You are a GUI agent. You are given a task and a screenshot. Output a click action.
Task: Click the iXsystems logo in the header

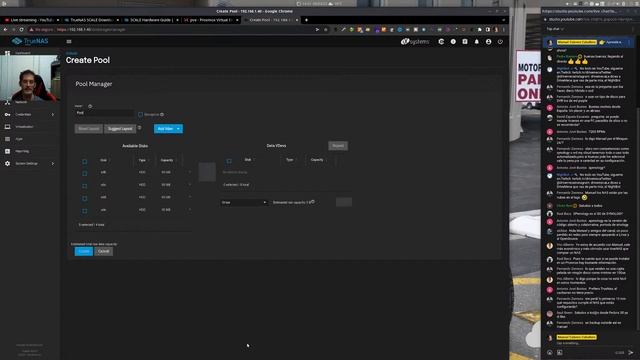(415, 42)
